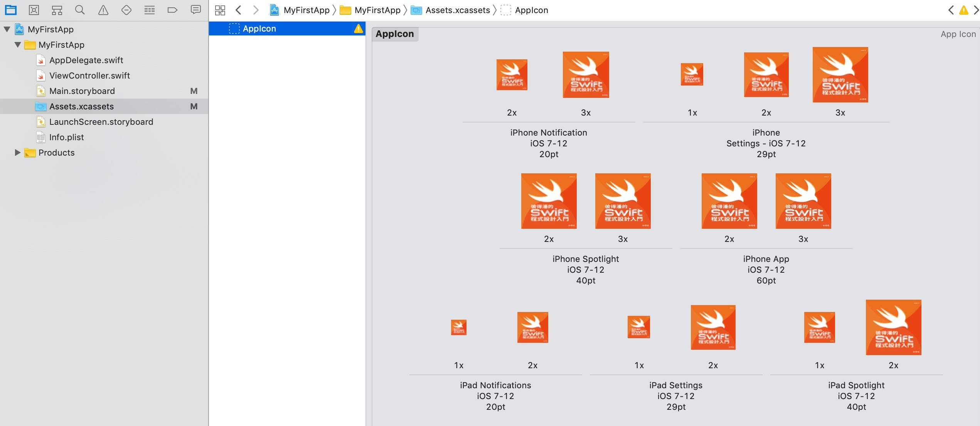
Task: Jump to previous issue with left chevron
Action: coord(951,10)
